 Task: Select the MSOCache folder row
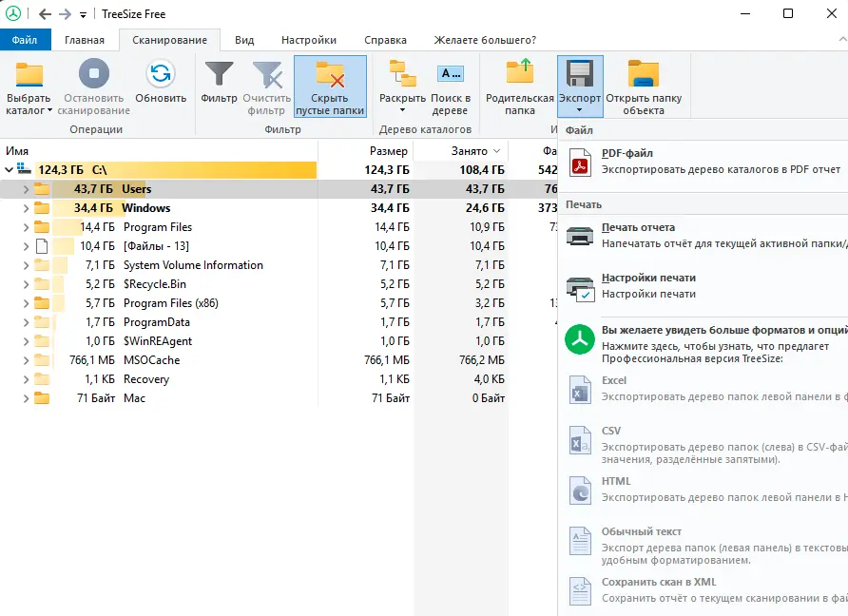(x=279, y=360)
